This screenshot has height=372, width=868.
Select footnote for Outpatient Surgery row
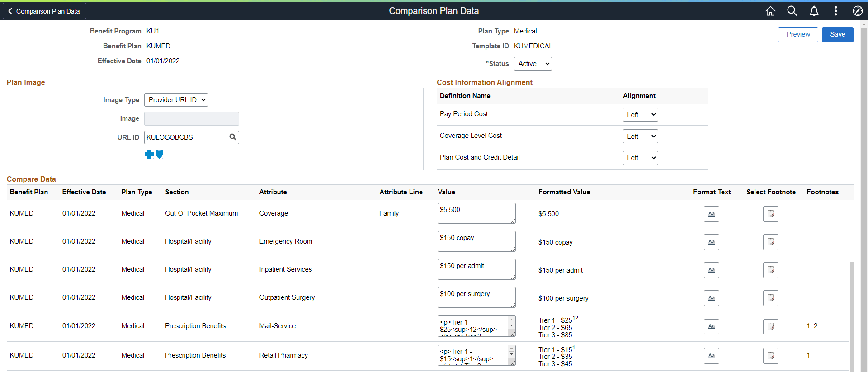click(770, 298)
